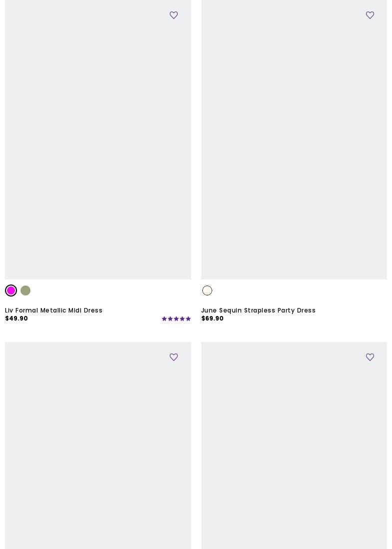Select the cream swatch for June dress
The width and height of the screenshot is (392, 549).
207,290
